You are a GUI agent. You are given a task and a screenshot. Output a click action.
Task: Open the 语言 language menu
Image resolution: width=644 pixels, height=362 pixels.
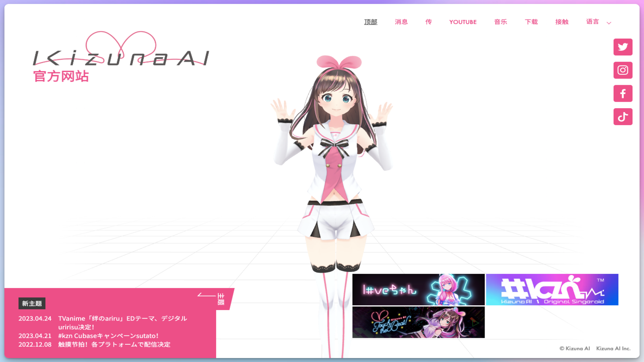(x=592, y=22)
